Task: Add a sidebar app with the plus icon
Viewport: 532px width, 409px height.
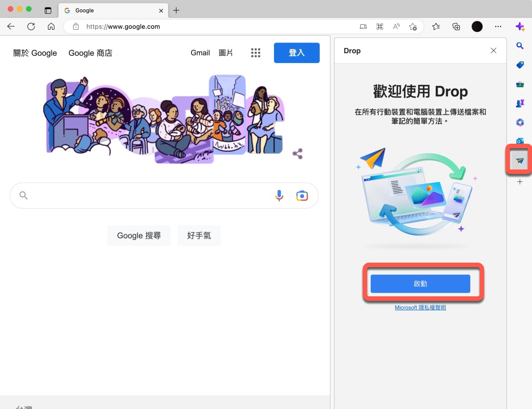Action: click(x=520, y=182)
